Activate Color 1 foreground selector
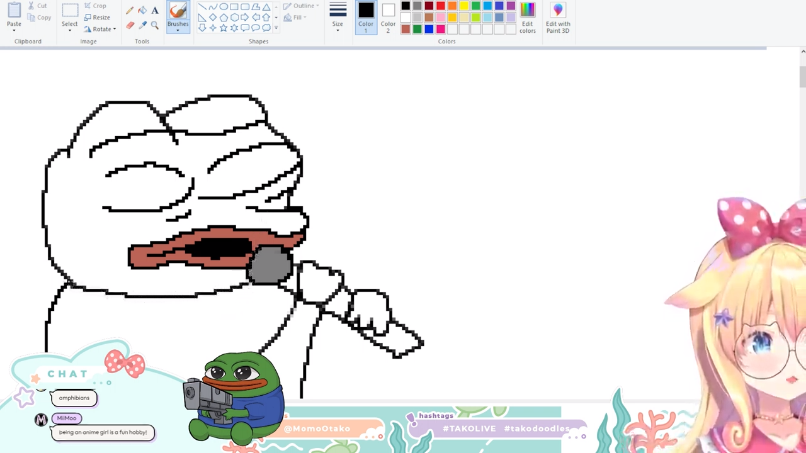This screenshot has width=806, height=453. pyautogui.click(x=366, y=17)
